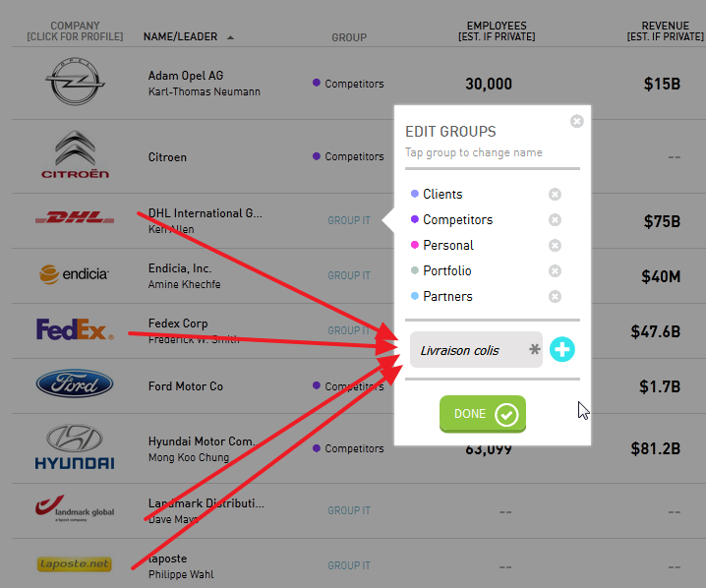Click GROUP IT for DHL International
This screenshot has width=706, height=588.
click(x=349, y=220)
